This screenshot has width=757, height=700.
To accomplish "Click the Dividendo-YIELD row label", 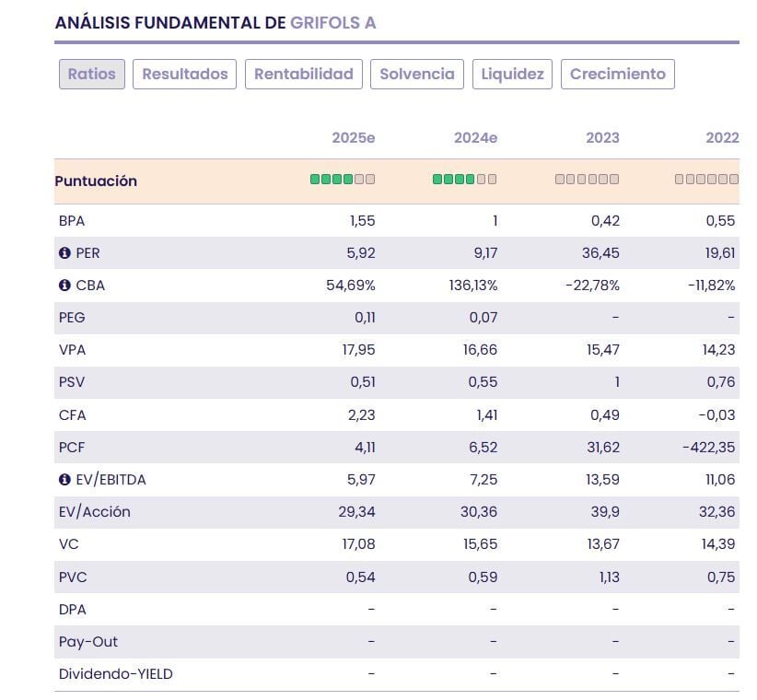I will click(x=116, y=674).
